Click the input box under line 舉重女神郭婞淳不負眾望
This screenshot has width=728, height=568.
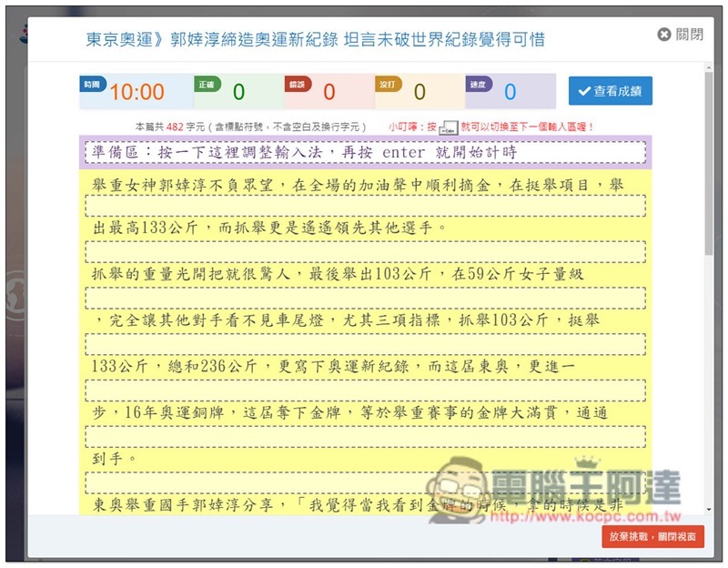(364, 206)
